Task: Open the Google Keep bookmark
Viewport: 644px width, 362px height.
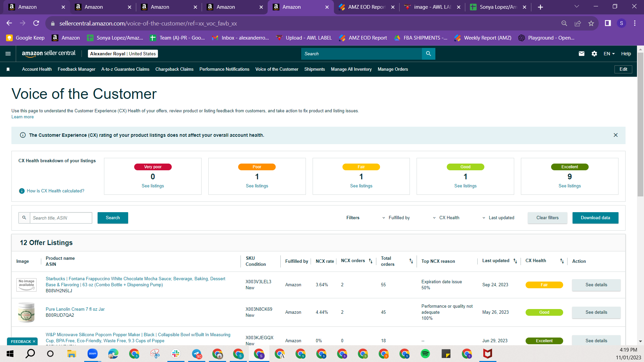Action: pos(25,38)
